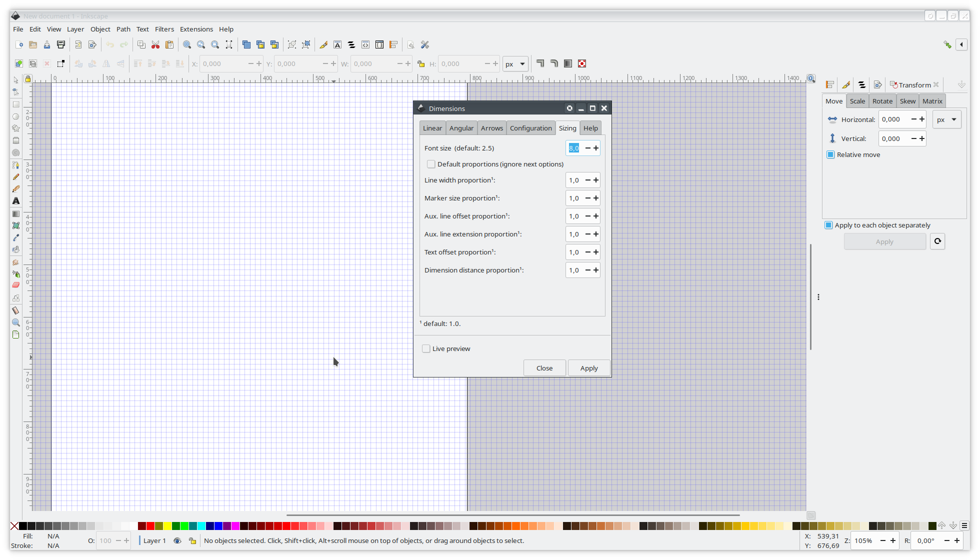Open Fill and Stroke toolbar icon
This screenshot has height=560, width=980.
pyautogui.click(x=323, y=45)
